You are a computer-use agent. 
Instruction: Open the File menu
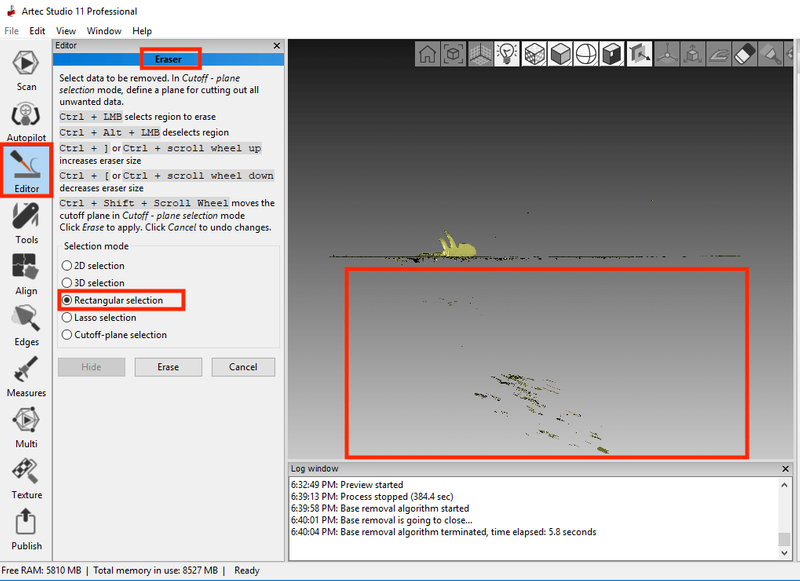coord(10,31)
